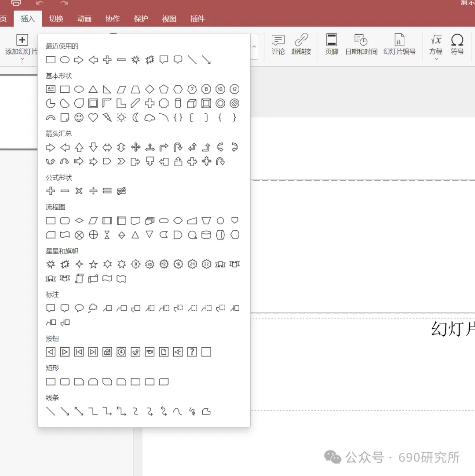Choose the 32-point star shape
This screenshot has height=476, width=475.
(x=206, y=264)
